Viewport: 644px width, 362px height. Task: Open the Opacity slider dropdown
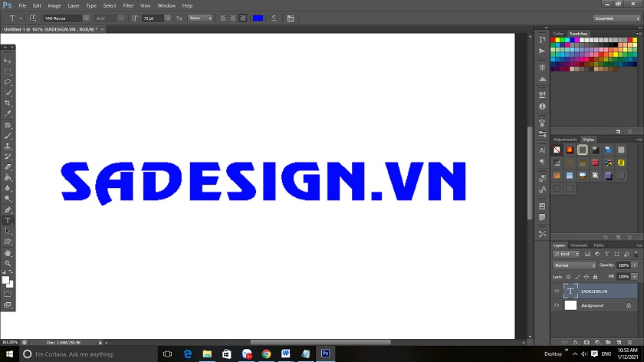coord(635,265)
